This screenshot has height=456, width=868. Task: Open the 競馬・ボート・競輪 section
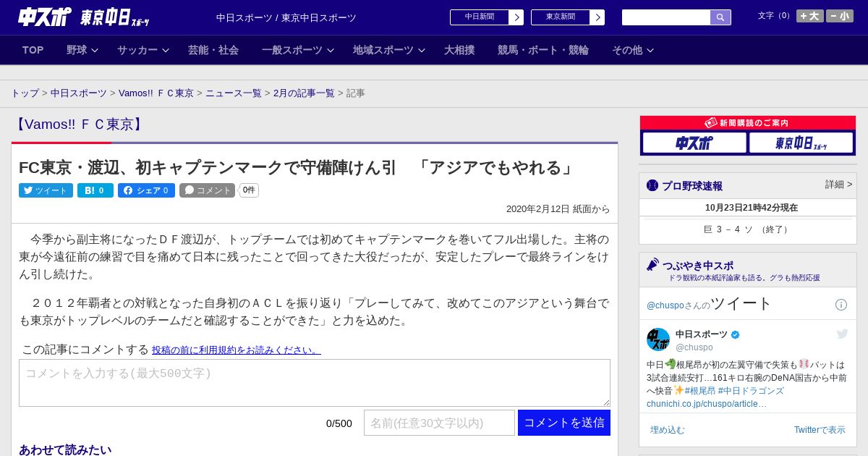(x=543, y=50)
